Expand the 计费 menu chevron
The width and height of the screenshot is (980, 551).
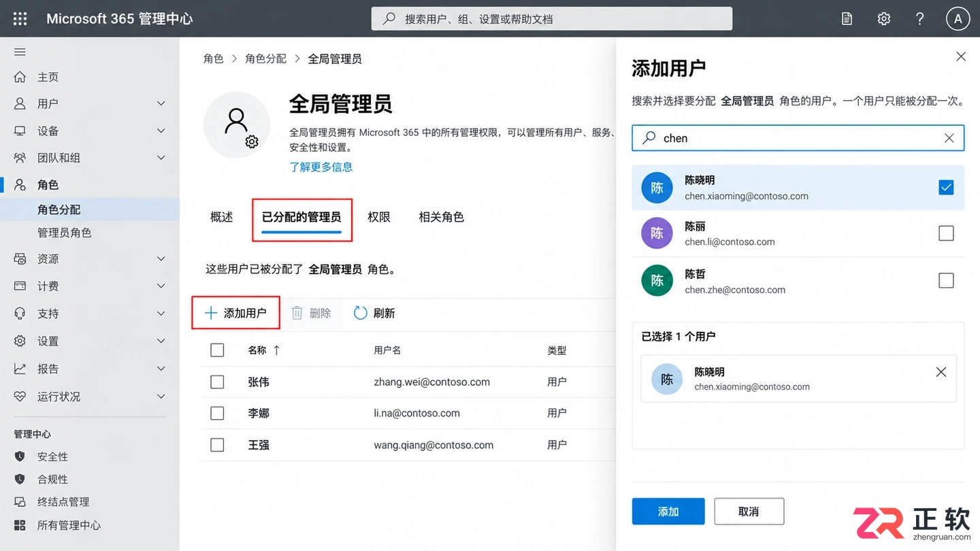[x=161, y=286]
